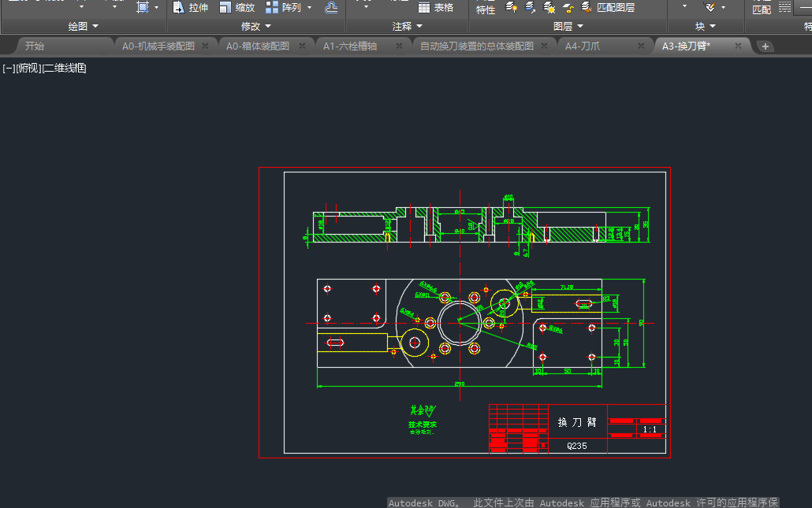This screenshot has width=812, height=508.
Task: Click the hatch tool icon in 绘图 panel
Action: tap(142, 7)
